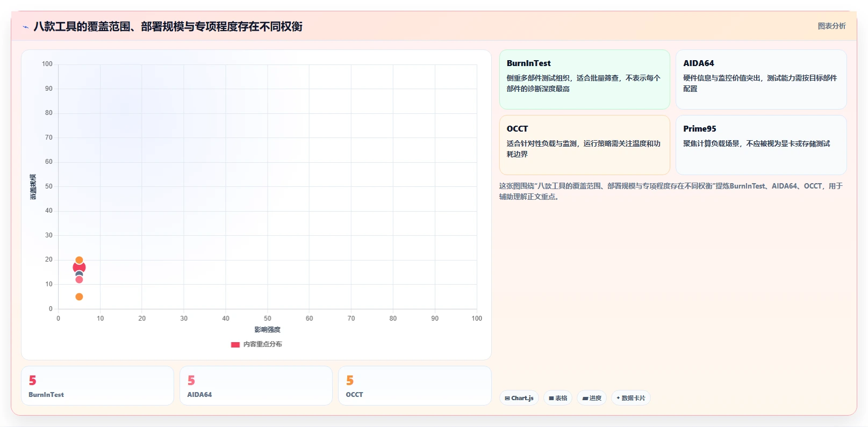Screen dimensions: 868x427
Task: Click the large red scatter point
Action: coord(79,267)
